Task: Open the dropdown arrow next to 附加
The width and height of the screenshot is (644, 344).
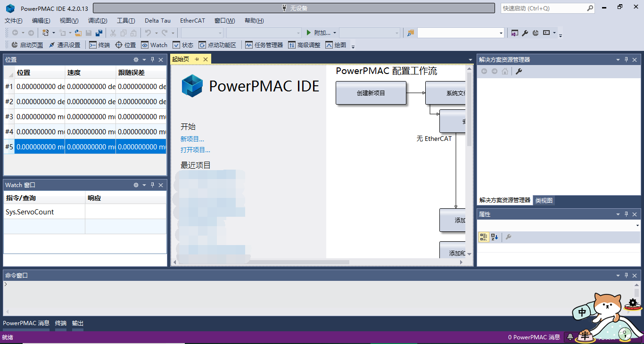Action: coord(335,33)
